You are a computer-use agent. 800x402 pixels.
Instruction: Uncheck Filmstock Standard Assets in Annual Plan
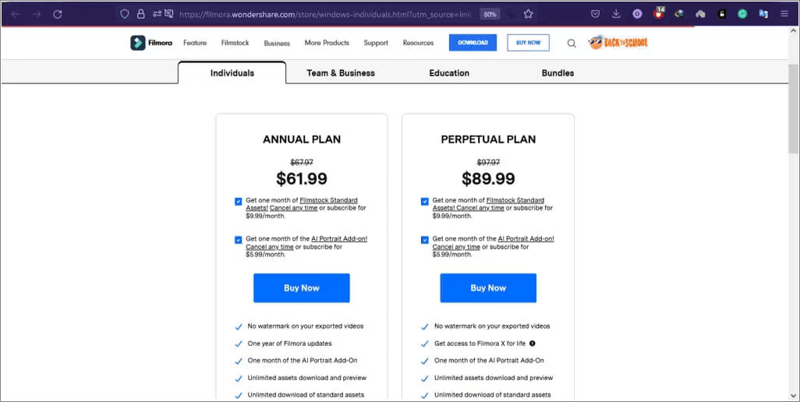point(239,201)
